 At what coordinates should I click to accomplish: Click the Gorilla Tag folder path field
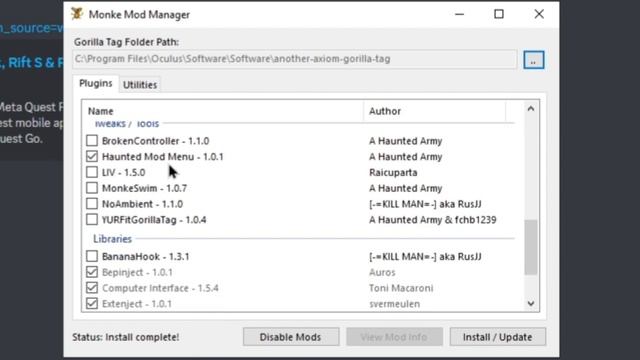[295, 59]
